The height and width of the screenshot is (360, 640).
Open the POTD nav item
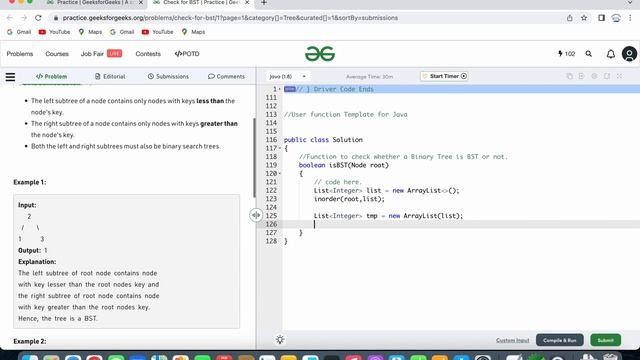pyautogui.click(x=187, y=54)
